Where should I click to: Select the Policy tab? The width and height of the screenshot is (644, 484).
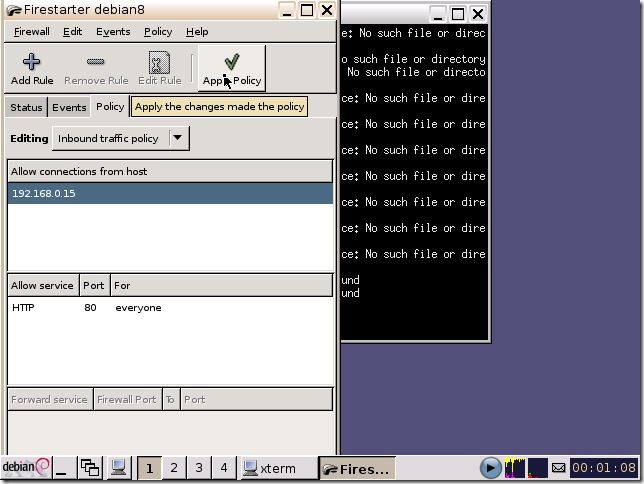110,106
